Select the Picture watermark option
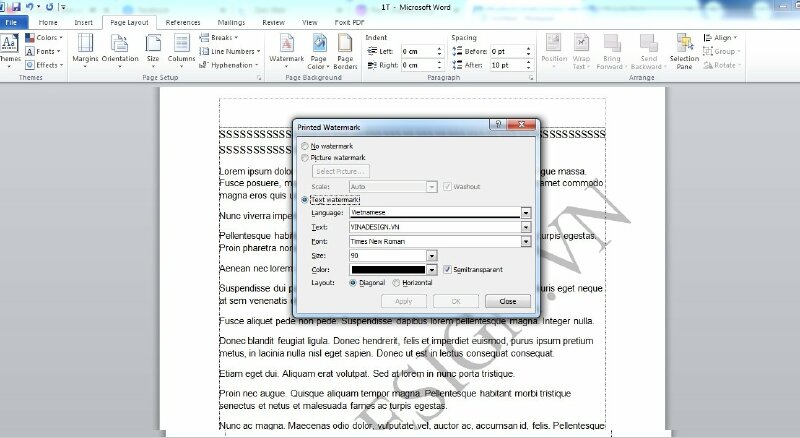Screen dimensions: 800x438 point(305,158)
